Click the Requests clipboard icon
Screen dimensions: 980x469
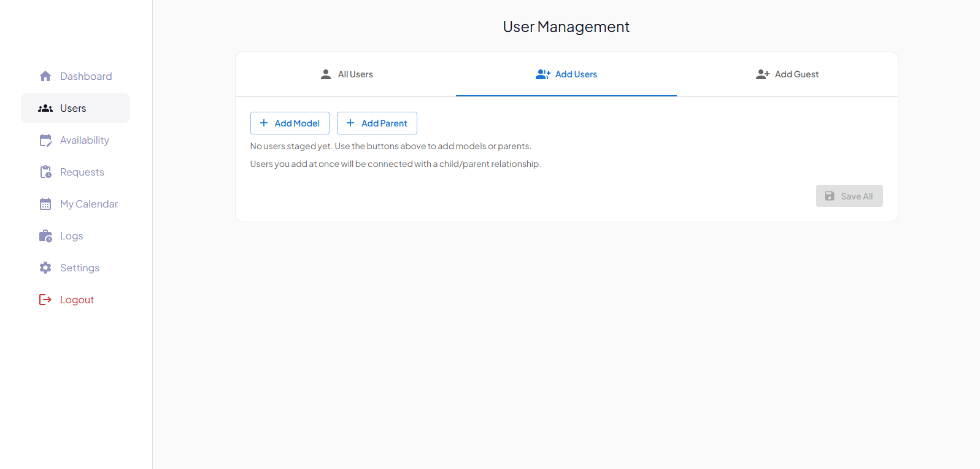point(45,172)
